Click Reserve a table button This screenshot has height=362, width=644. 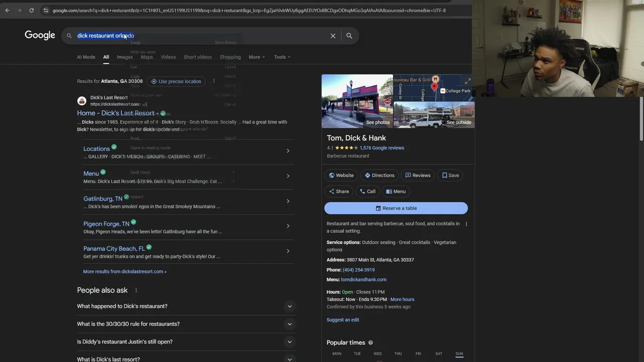pyautogui.click(x=396, y=208)
